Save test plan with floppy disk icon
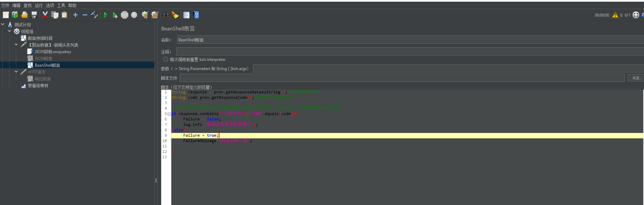 point(34,15)
